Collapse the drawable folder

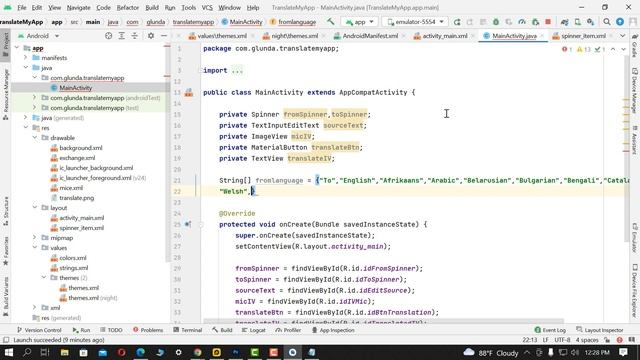tap(35, 138)
